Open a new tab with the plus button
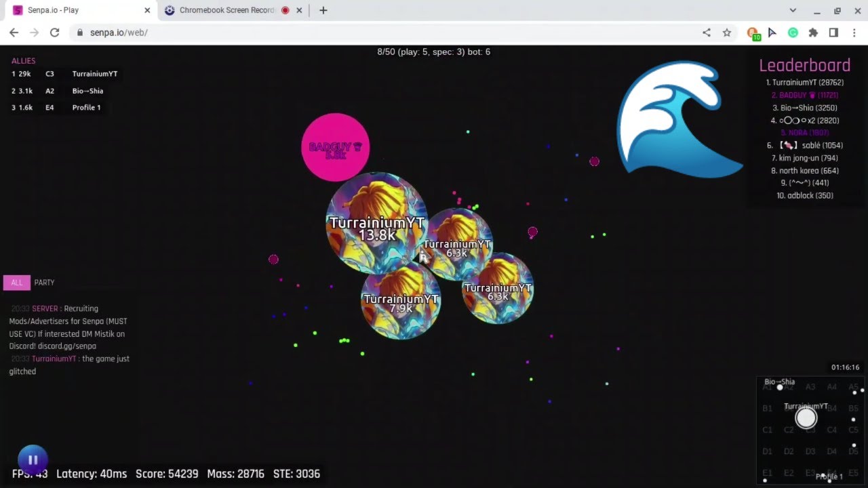The image size is (868, 488). pos(323,10)
